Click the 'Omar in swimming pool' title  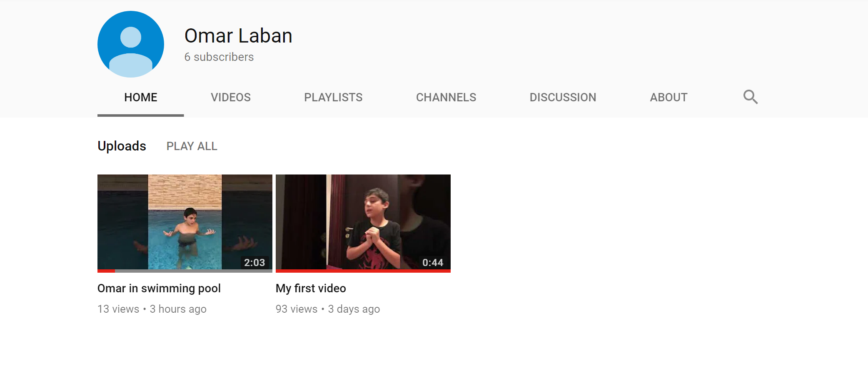pyautogui.click(x=159, y=289)
